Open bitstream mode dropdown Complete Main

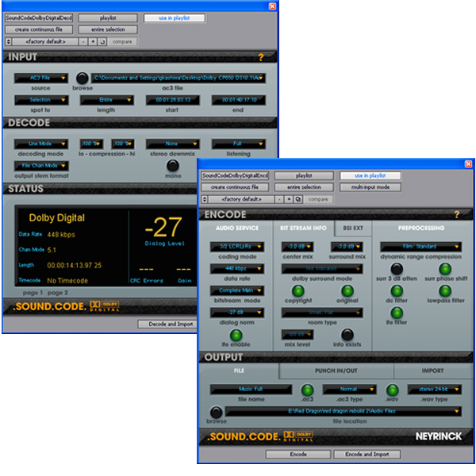[237, 290]
